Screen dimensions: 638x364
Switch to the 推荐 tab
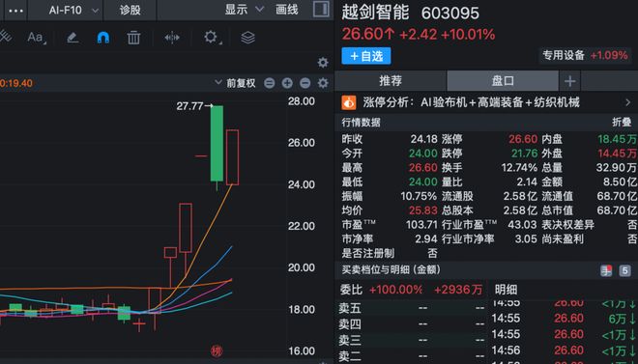pyautogui.click(x=391, y=81)
